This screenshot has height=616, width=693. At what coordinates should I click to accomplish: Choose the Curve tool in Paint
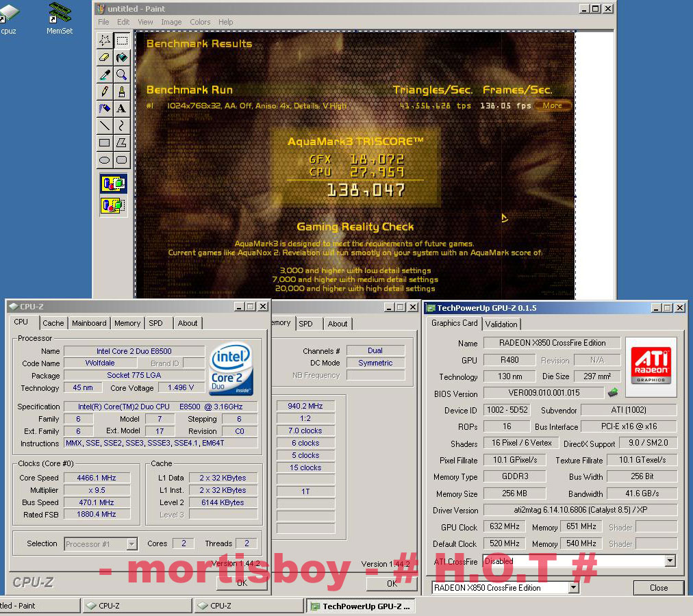coord(122,126)
